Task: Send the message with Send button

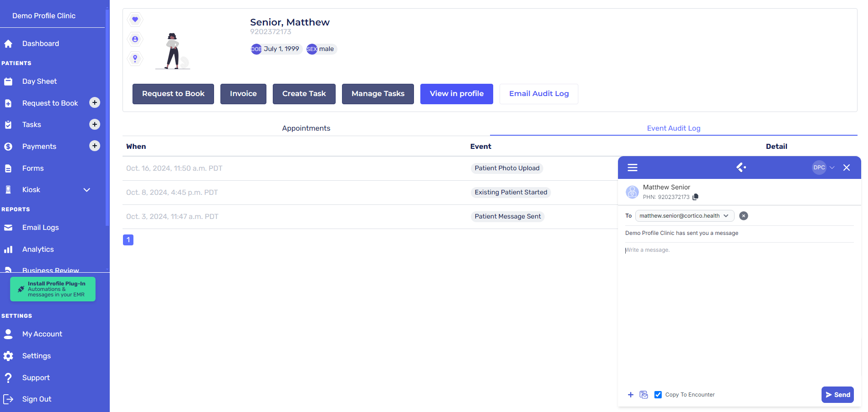Action: pos(837,395)
